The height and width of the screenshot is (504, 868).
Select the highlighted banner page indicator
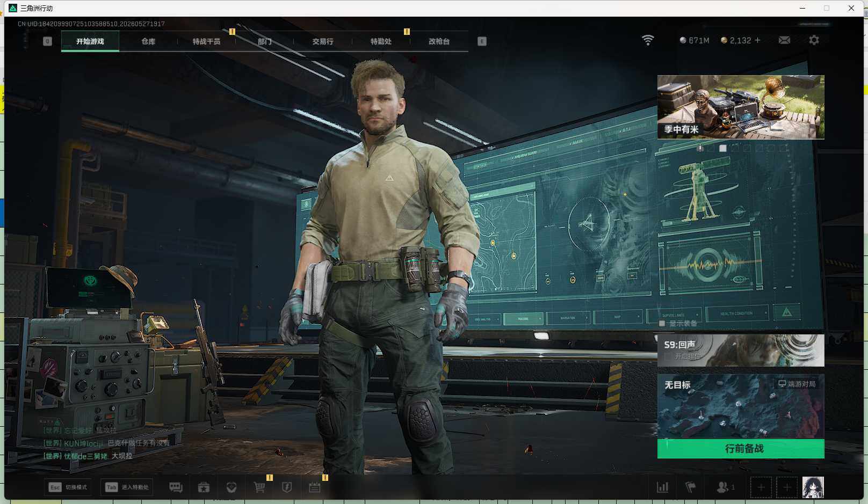(x=723, y=148)
